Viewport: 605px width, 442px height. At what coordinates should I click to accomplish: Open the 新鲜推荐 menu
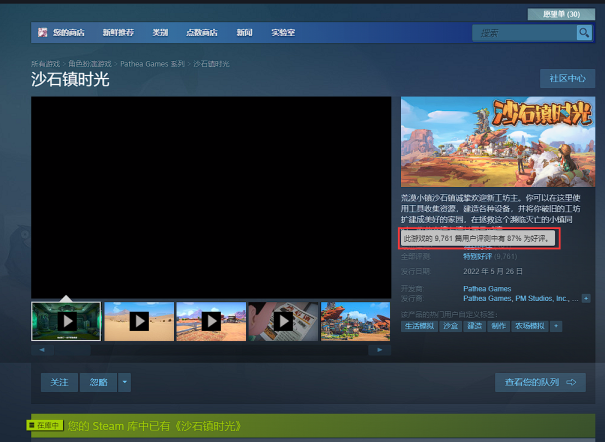point(118,33)
